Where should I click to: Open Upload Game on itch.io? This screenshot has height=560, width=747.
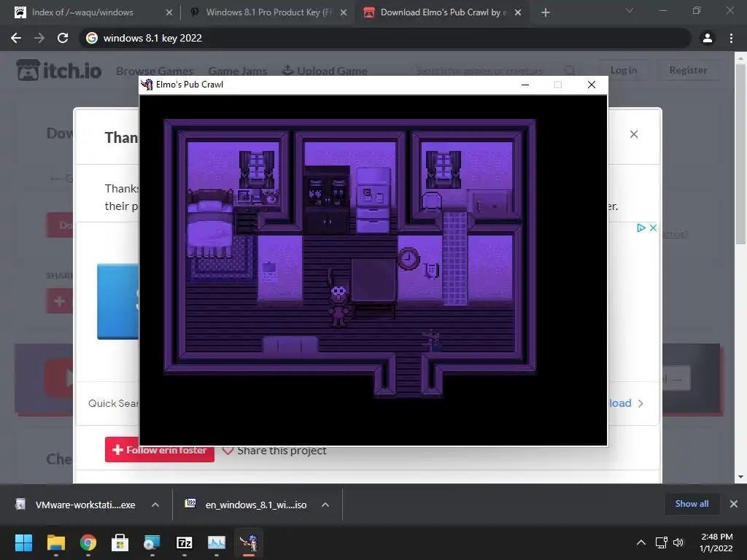[325, 71]
